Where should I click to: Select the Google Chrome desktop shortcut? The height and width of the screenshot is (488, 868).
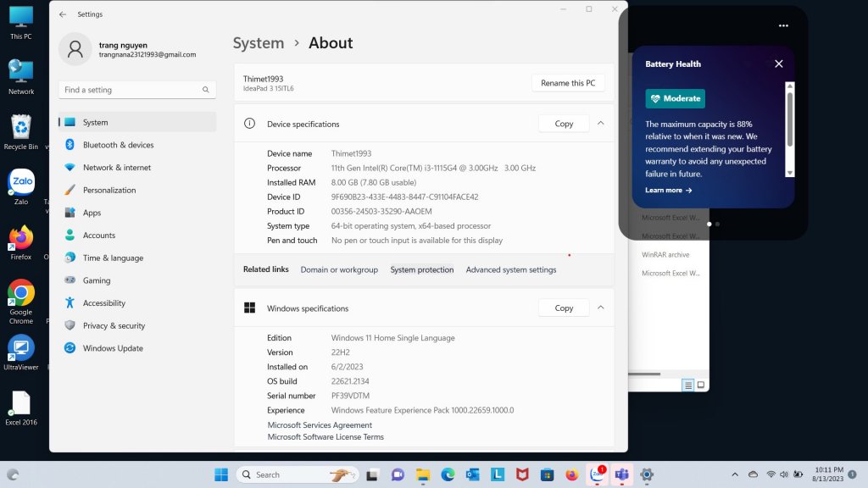tap(21, 302)
